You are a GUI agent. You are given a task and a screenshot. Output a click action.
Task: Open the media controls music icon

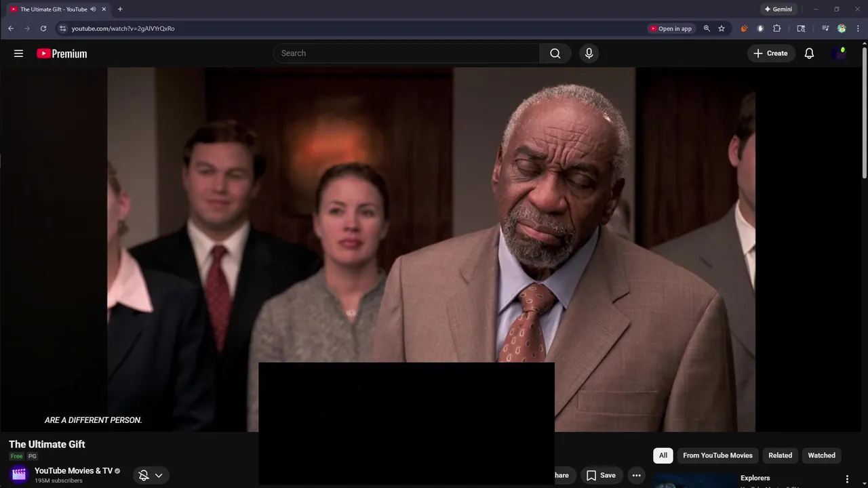825,28
